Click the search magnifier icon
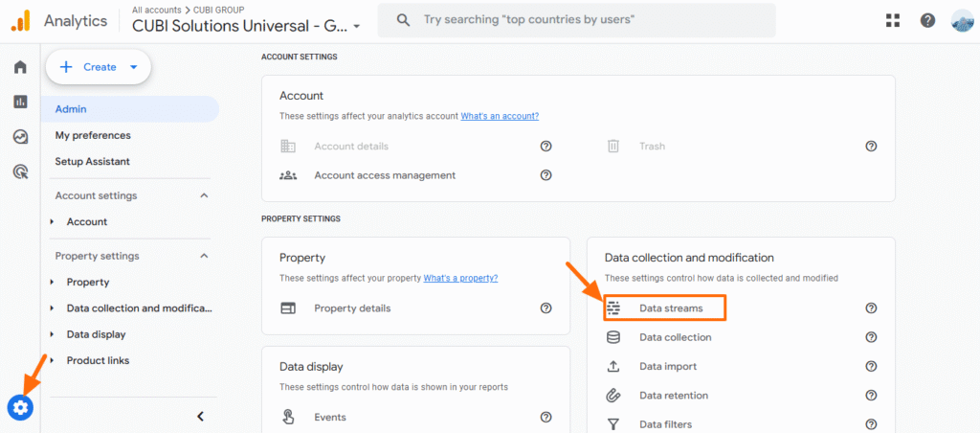 pos(404,20)
